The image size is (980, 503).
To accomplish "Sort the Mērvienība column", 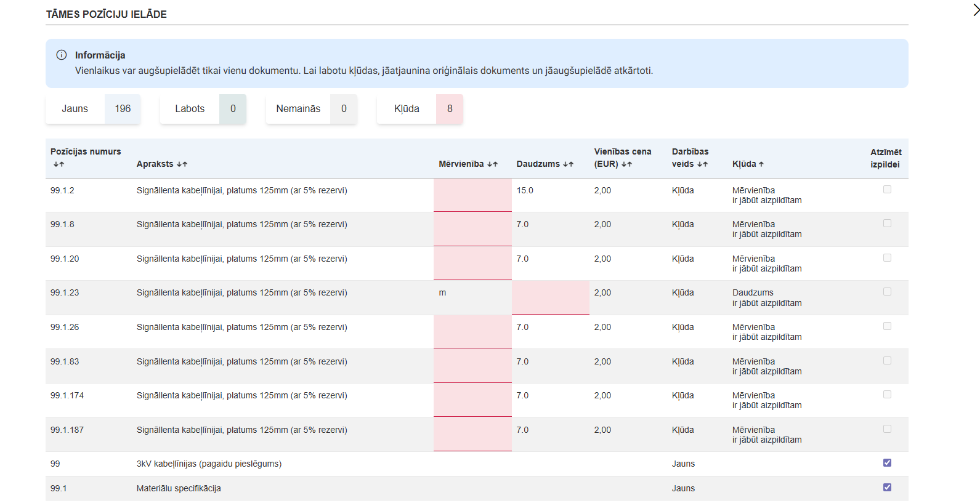I will [492, 164].
